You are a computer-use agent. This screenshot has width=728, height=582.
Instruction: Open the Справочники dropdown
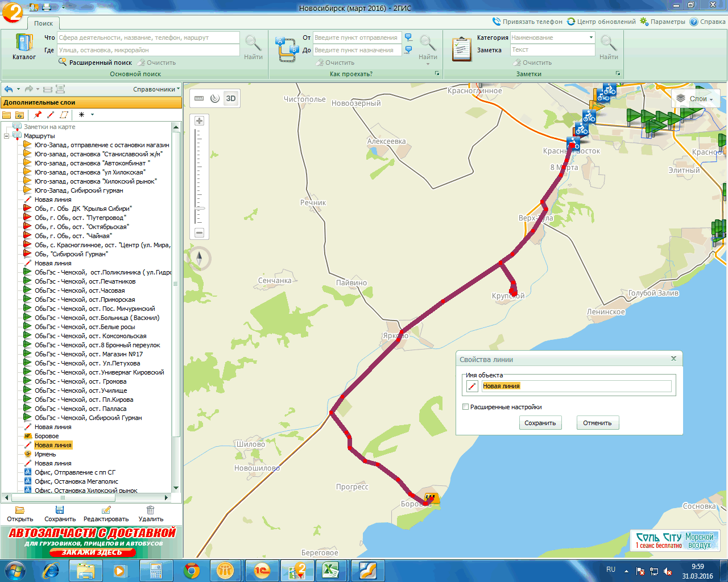pos(156,89)
